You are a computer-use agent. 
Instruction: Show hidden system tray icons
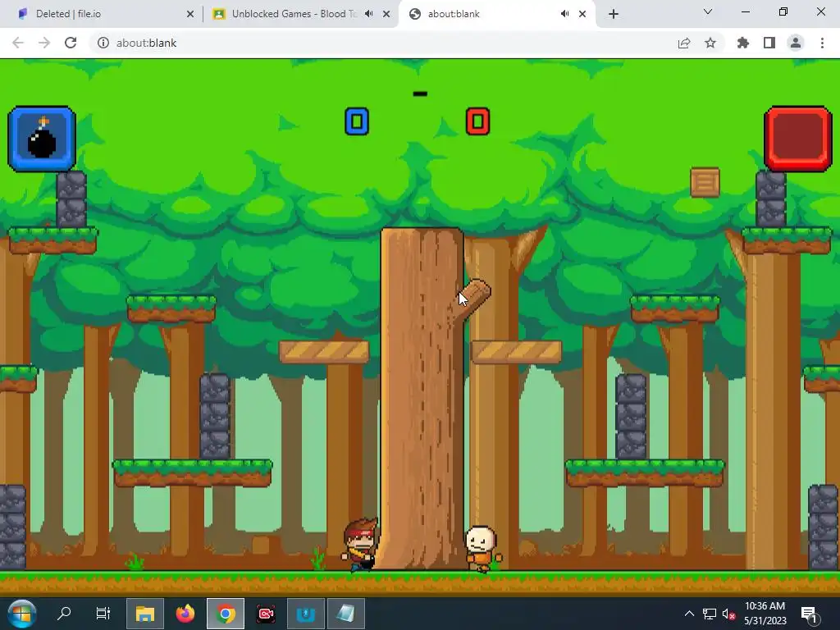(689, 614)
